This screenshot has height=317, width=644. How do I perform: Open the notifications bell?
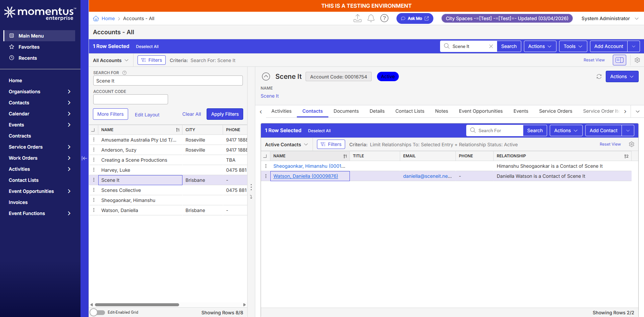click(371, 18)
